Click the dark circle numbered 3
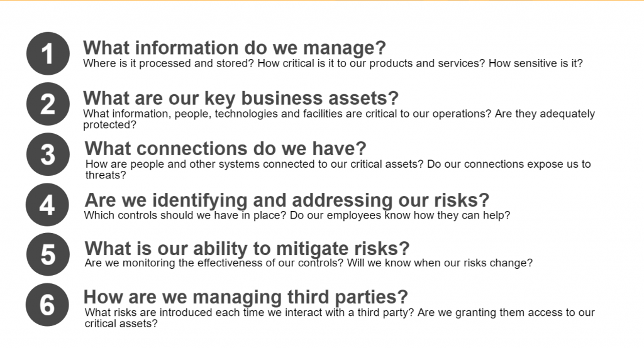 (x=48, y=155)
